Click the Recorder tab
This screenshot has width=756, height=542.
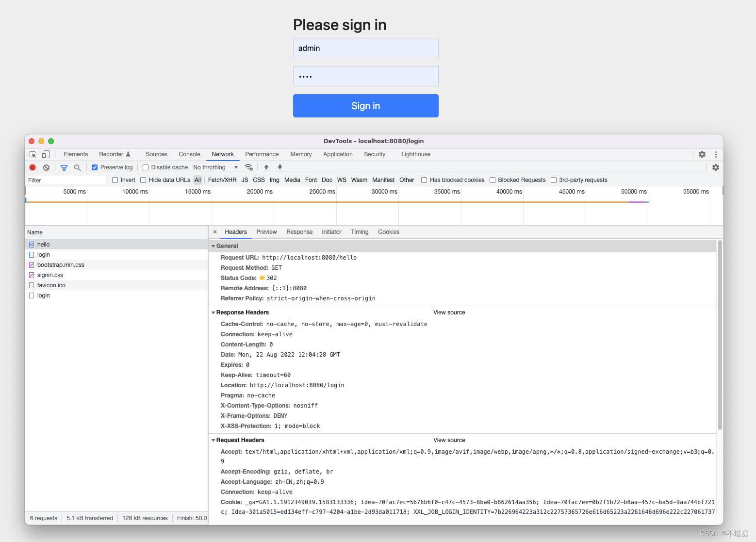coord(115,154)
